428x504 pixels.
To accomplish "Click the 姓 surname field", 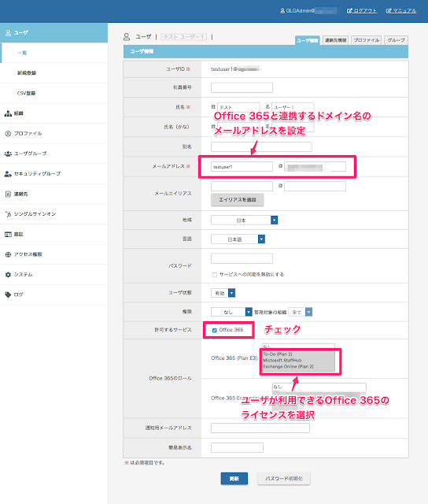I will pyautogui.click(x=238, y=107).
